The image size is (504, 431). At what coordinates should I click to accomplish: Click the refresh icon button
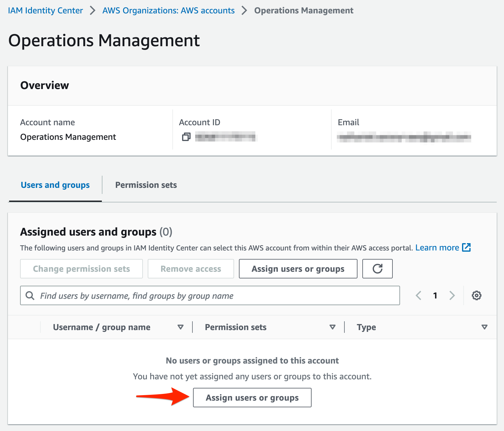377,269
